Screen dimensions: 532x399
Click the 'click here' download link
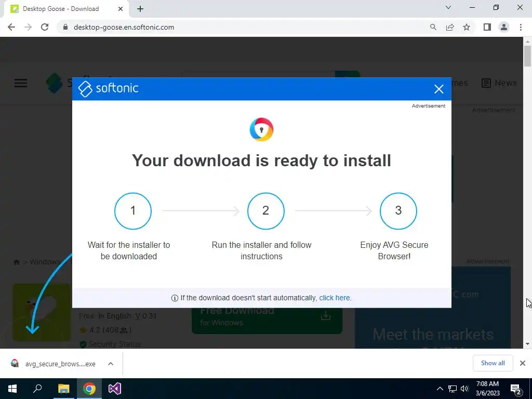click(x=334, y=298)
